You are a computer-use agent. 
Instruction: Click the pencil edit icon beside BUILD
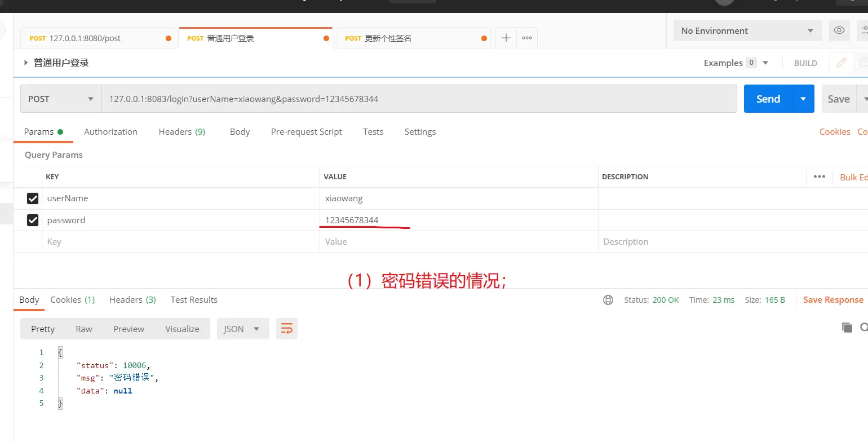[x=842, y=63]
